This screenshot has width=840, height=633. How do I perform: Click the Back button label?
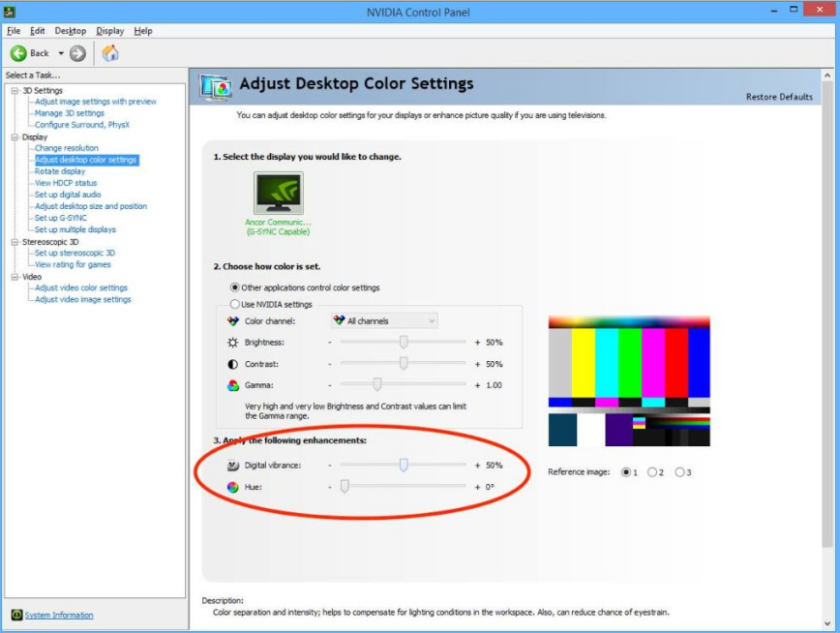click(39, 53)
